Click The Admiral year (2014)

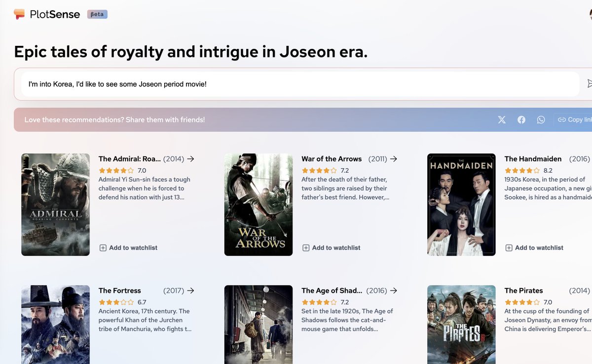pos(174,159)
